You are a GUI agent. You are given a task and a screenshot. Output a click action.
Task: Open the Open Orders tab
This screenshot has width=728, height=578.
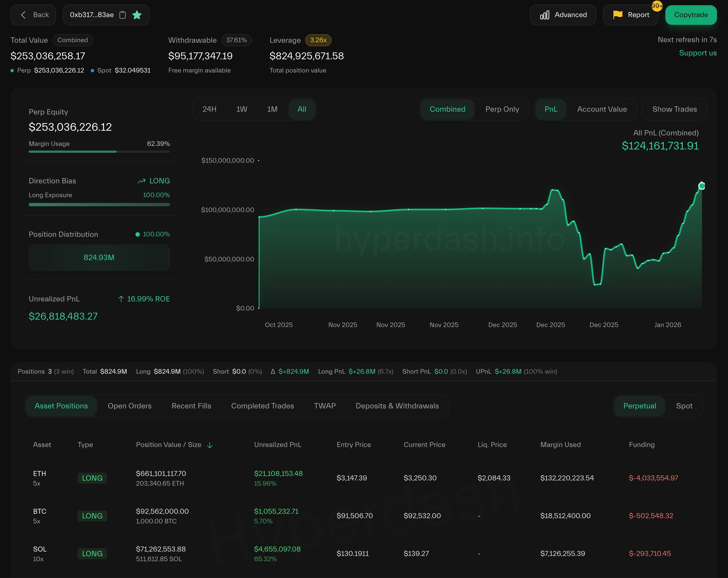tap(130, 406)
